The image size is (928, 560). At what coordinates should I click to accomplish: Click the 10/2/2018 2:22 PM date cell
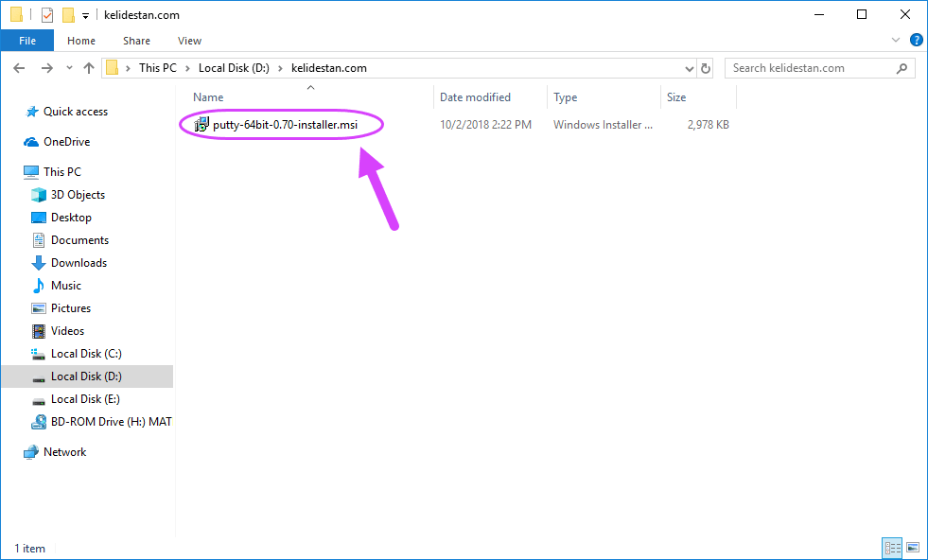[x=485, y=125]
